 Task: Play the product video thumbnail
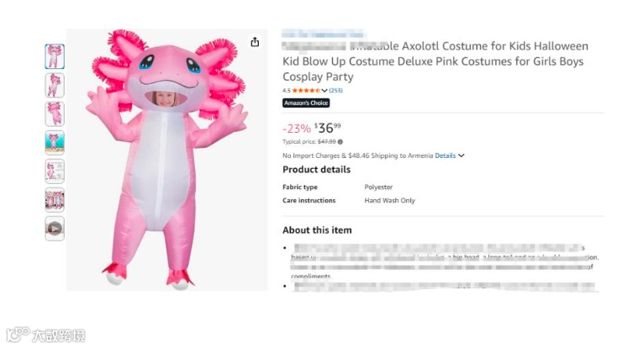coord(55,228)
